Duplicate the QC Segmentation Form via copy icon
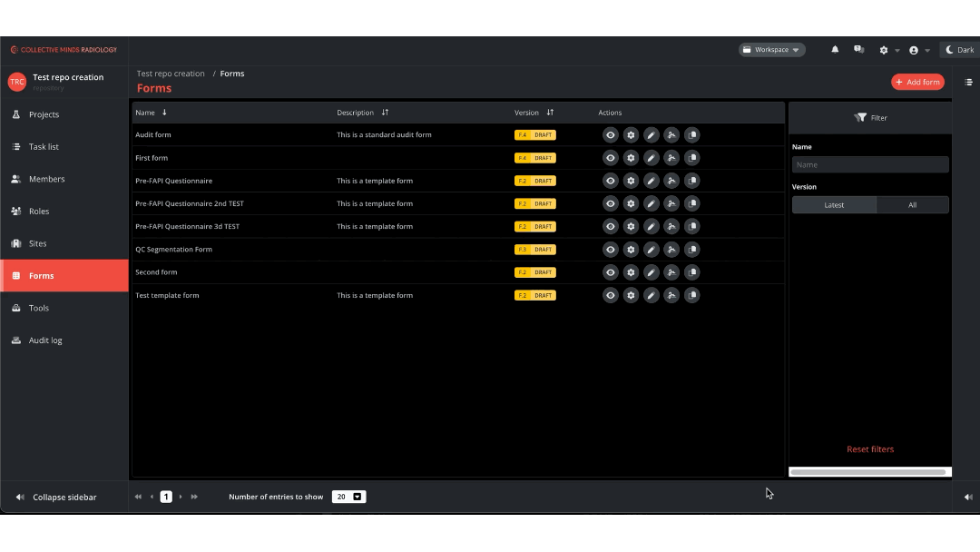This screenshot has height=552, width=980. (691, 250)
